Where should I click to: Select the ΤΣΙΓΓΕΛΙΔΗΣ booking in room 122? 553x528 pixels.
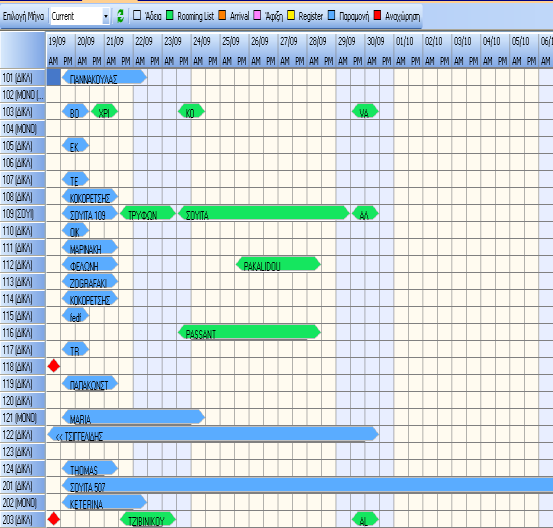point(213,434)
